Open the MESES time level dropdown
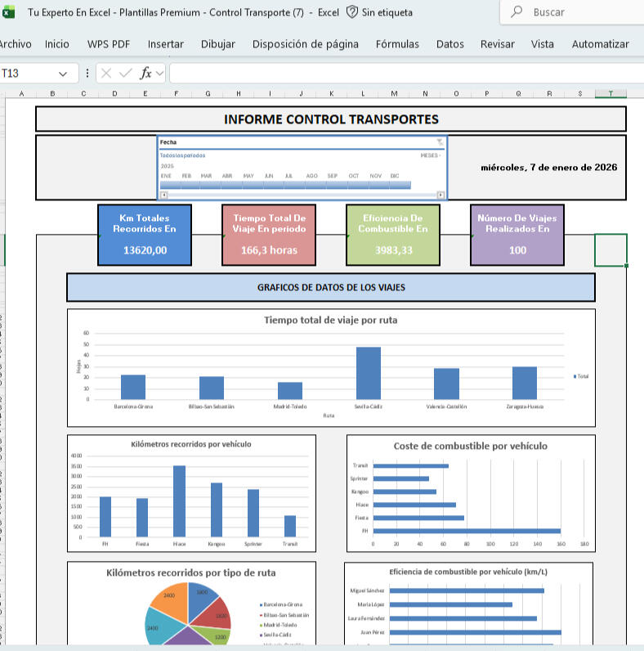The image size is (644, 651). pyautogui.click(x=431, y=155)
